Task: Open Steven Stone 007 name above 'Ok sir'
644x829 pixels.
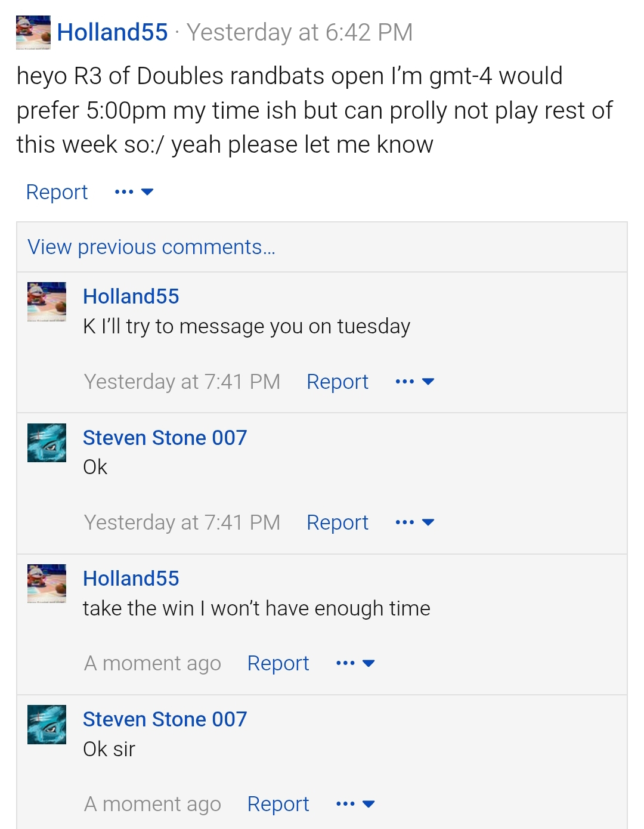Action: [x=165, y=719]
